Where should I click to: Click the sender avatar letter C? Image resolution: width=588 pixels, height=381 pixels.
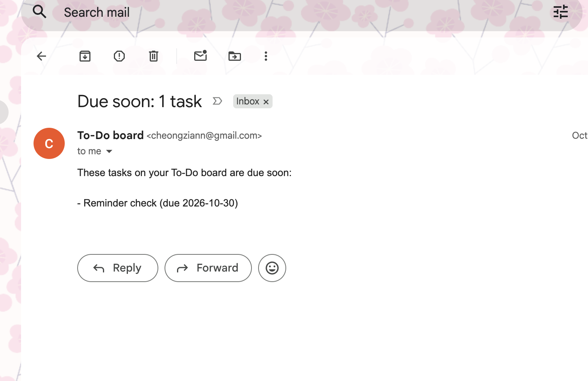click(49, 143)
